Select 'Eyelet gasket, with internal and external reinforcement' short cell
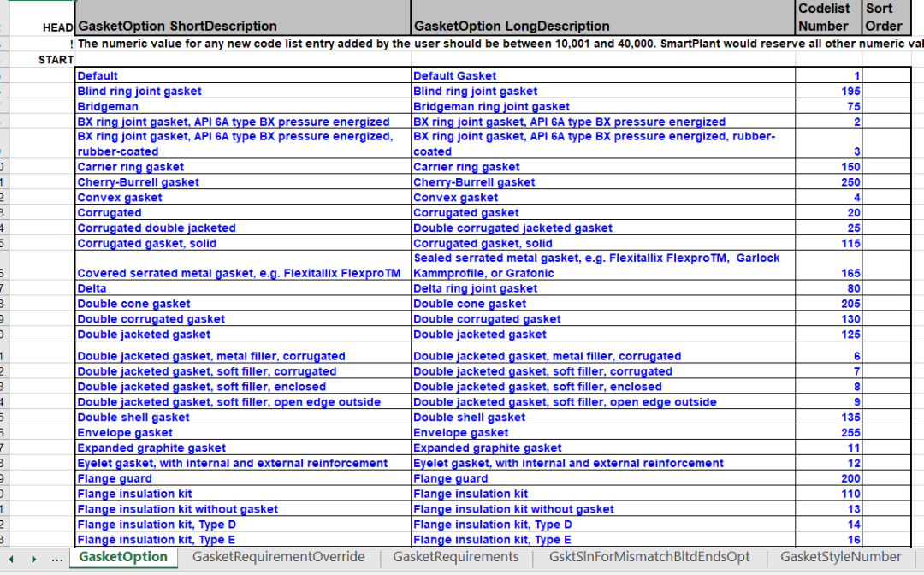The height and width of the screenshot is (575, 924). [243, 463]
